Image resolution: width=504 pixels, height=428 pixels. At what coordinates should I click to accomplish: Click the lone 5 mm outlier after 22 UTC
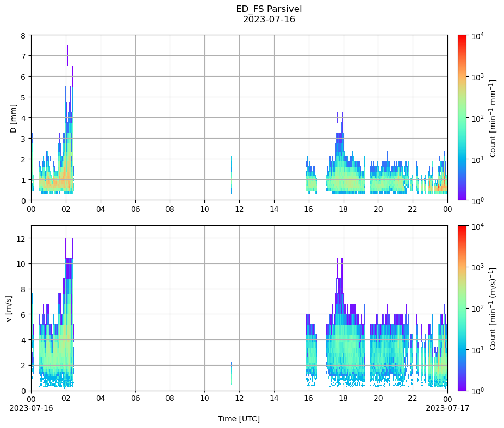coord(422,94)
